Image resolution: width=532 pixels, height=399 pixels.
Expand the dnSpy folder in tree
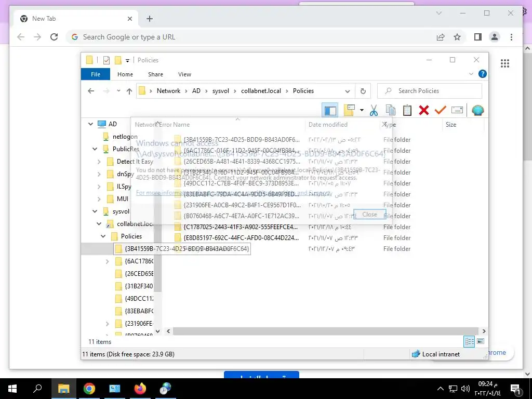[x=99, y=175]
